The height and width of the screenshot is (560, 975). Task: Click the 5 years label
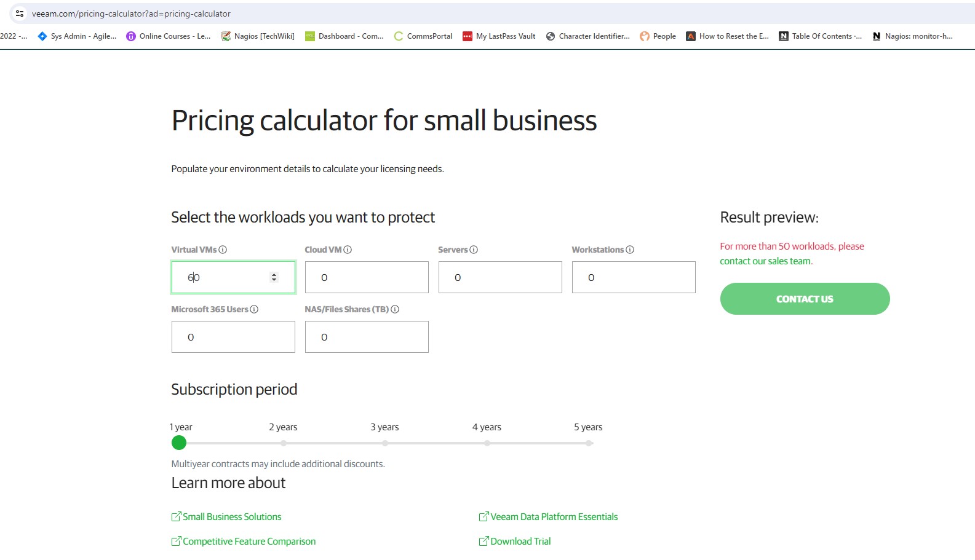tap(588, 427)
